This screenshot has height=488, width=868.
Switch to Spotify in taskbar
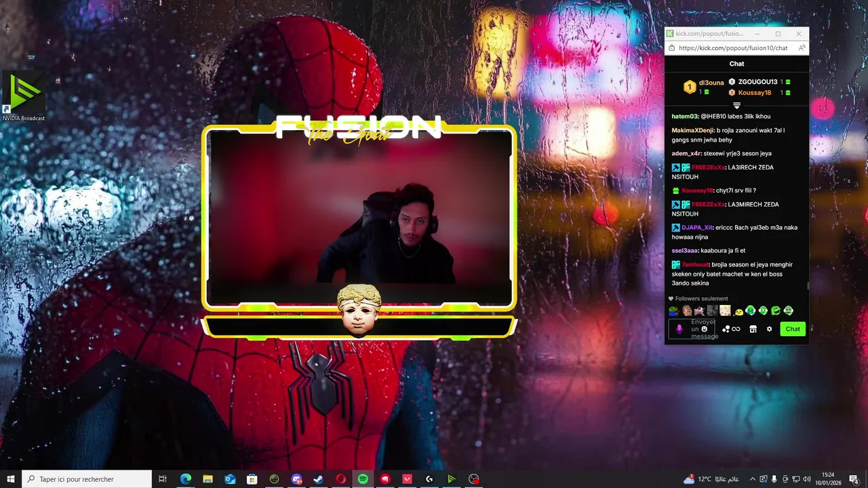pyautogui.click(x=363, y=479)
